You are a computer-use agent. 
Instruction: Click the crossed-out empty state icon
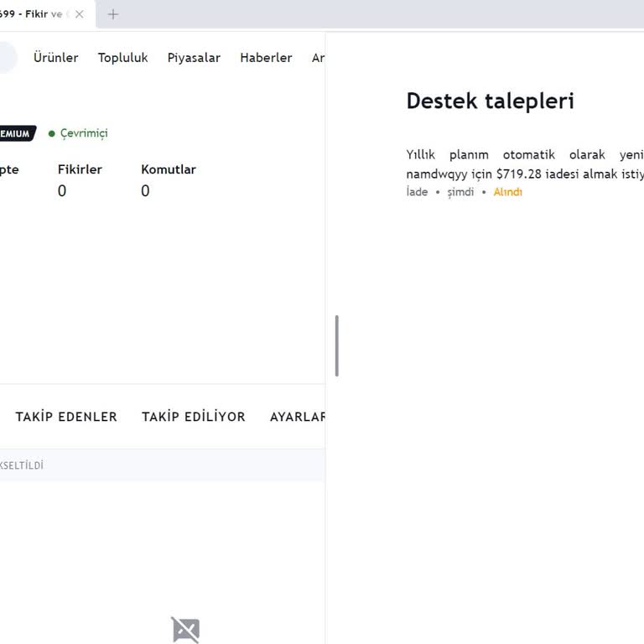[x=185, y=629]
